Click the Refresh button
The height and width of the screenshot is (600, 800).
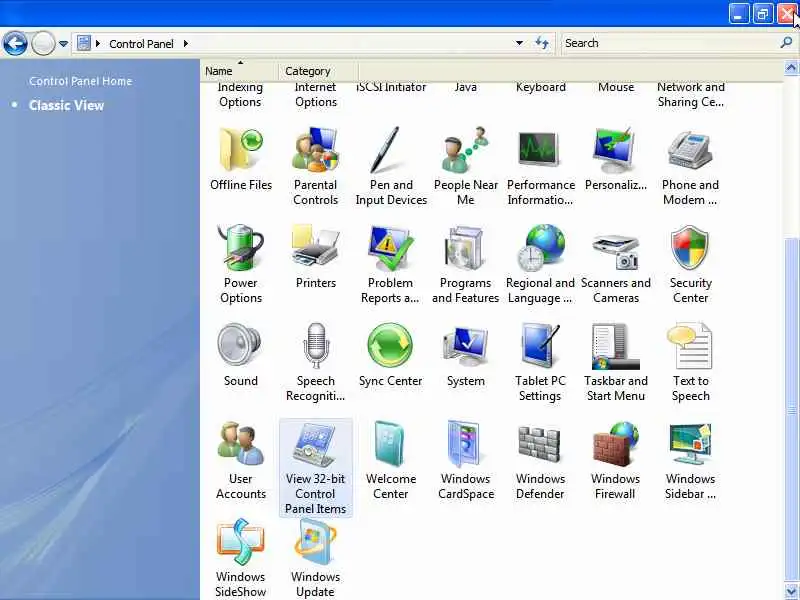(542, 43)
